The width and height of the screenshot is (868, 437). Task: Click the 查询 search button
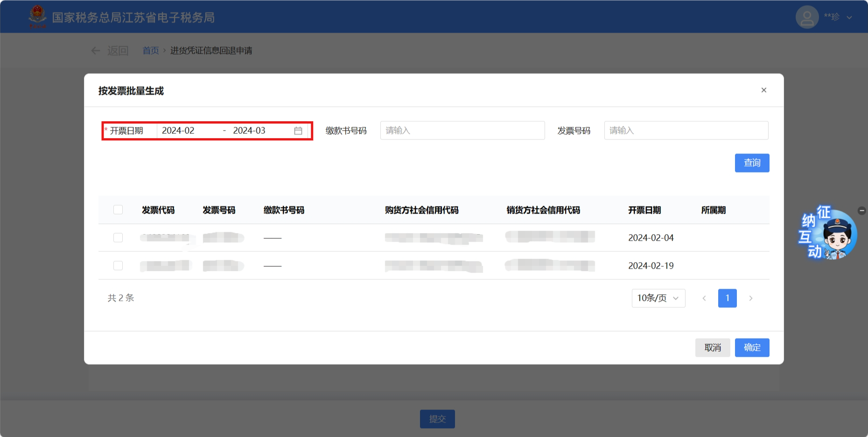(752, 163)
